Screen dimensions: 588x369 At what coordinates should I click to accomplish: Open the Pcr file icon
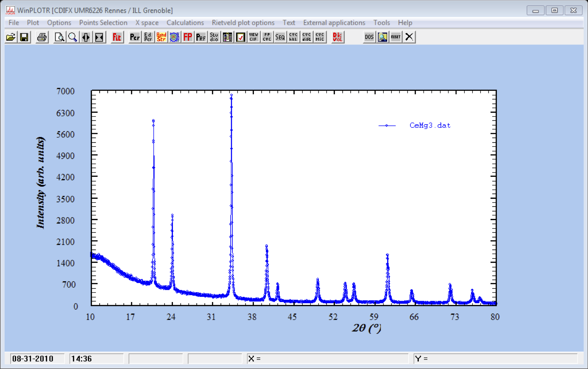(135, 37)
